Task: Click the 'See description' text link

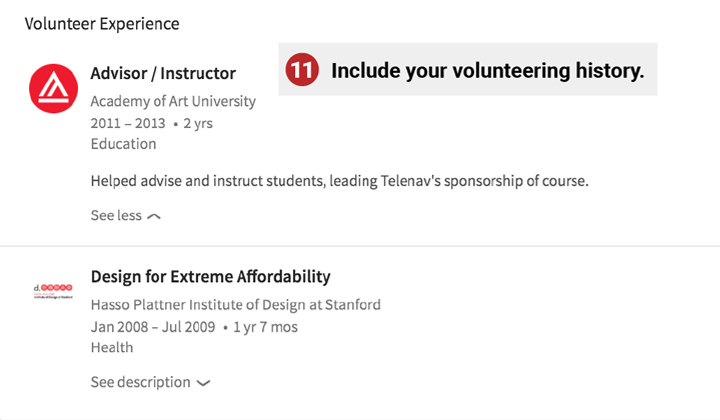Action: point(141,382)
